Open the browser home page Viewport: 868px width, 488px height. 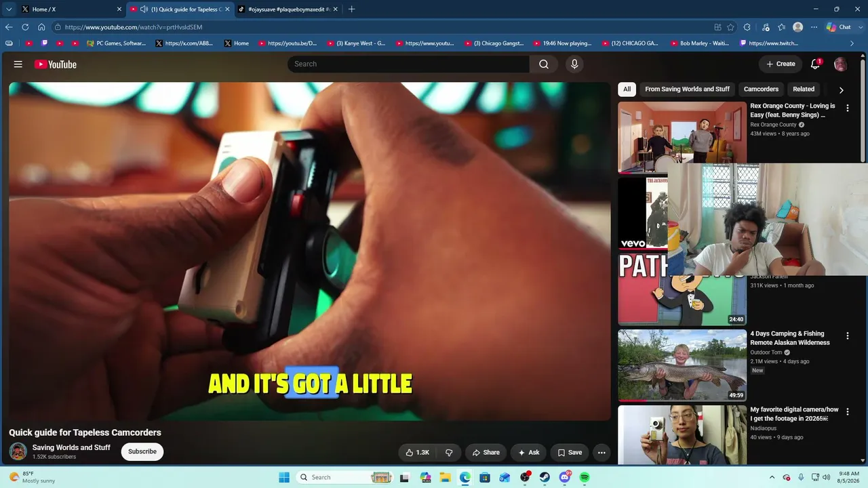pyautogui.click(x=41, y=27)
